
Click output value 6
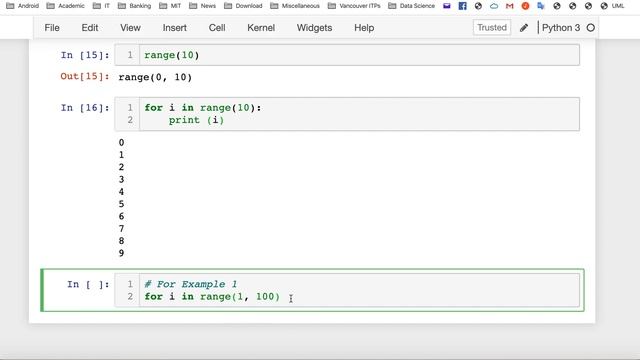pyautogui.click(x=121, y=216)
